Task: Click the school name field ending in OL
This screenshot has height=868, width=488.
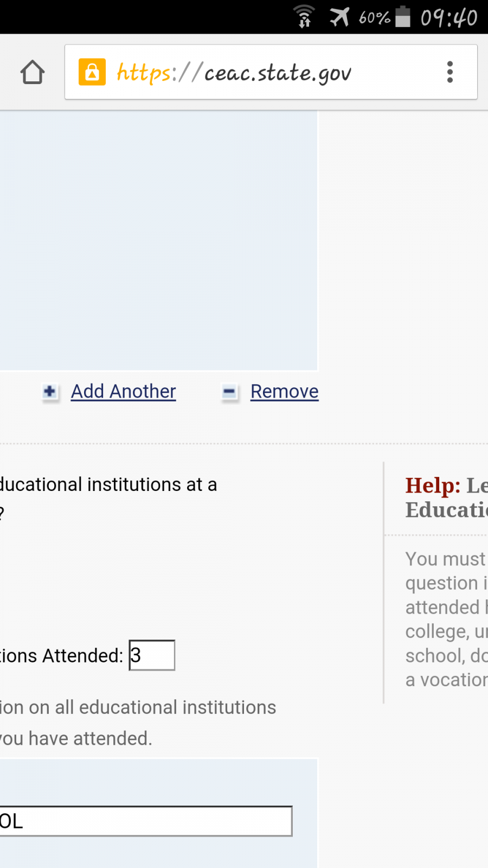Action: pos(145,821)
